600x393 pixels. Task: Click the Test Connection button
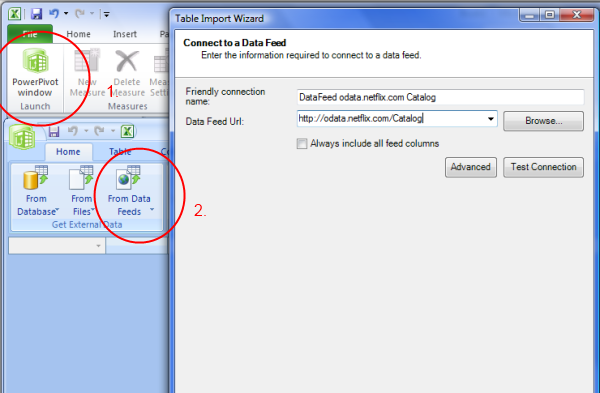tap(543, 167)
